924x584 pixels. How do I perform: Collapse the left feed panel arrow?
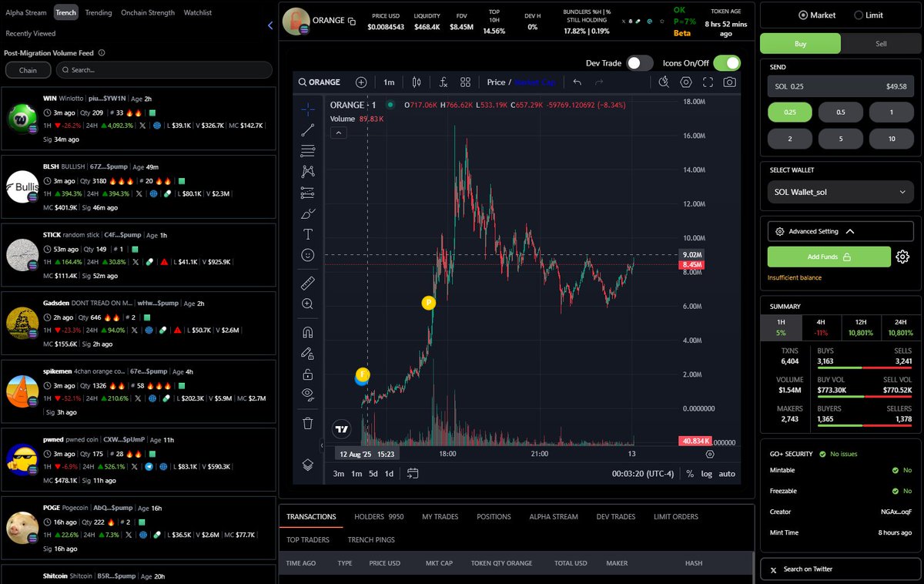[270, 25]
